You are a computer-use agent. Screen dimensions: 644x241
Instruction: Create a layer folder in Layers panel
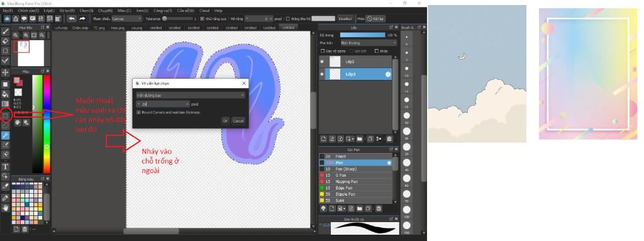[359, 139]
